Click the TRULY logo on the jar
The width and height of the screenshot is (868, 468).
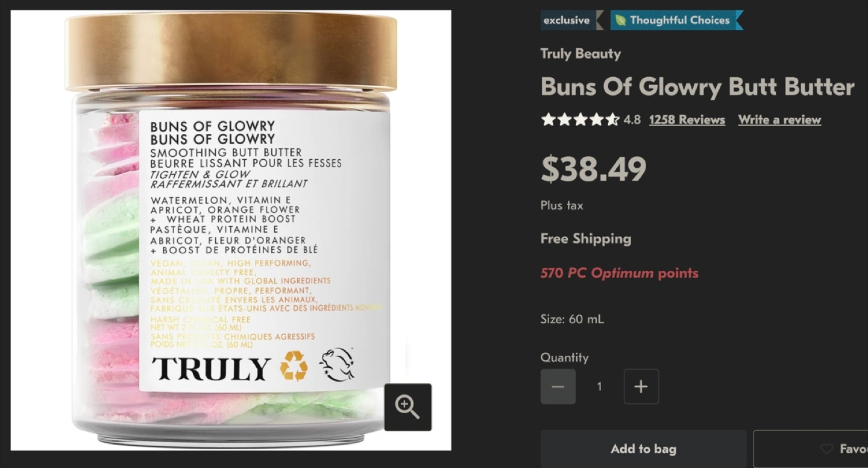[x=211, y=368]
